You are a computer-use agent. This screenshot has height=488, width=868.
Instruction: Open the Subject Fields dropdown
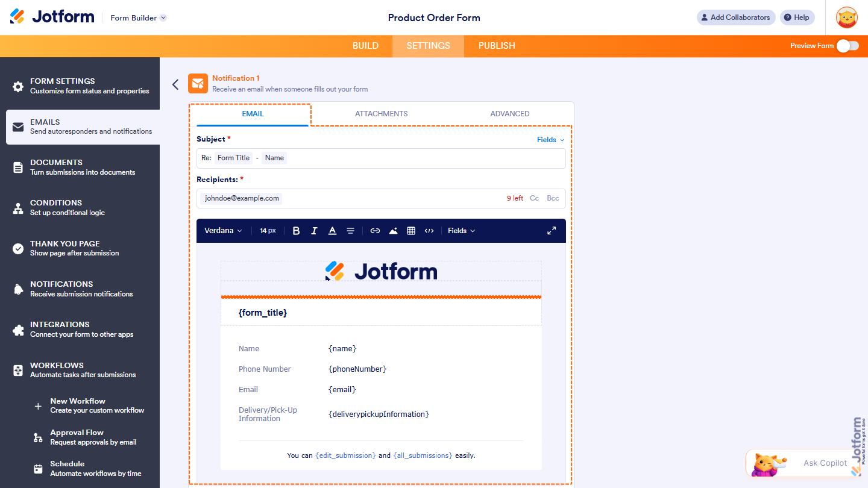pos(550,140)
